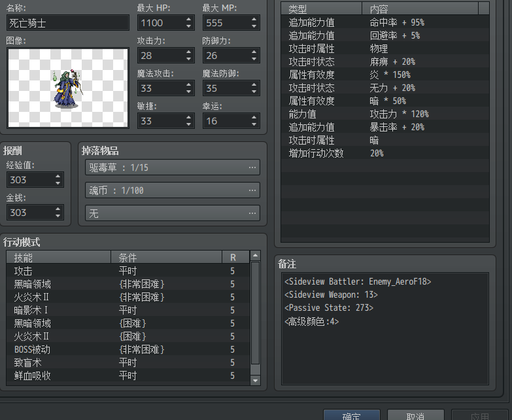The image size is (512, 420).
Task: Select the 增加行动次数 20% trait row
Action: coord(385,153)
